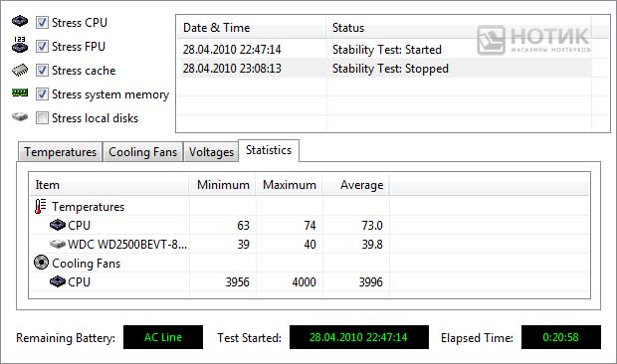Select the Stability Test: Started log row
Viewport: 617px width, 364px height.
click(384, 50)
